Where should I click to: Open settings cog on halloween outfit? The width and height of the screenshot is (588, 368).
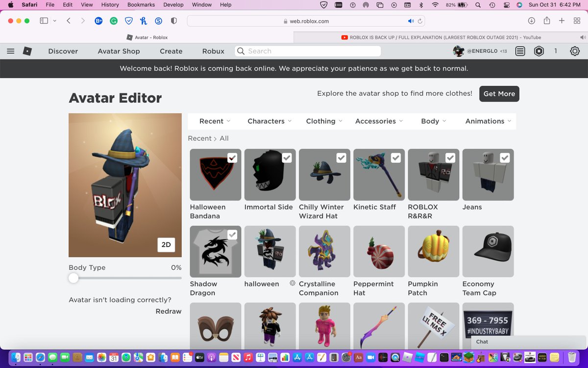[x=292, y=283]
